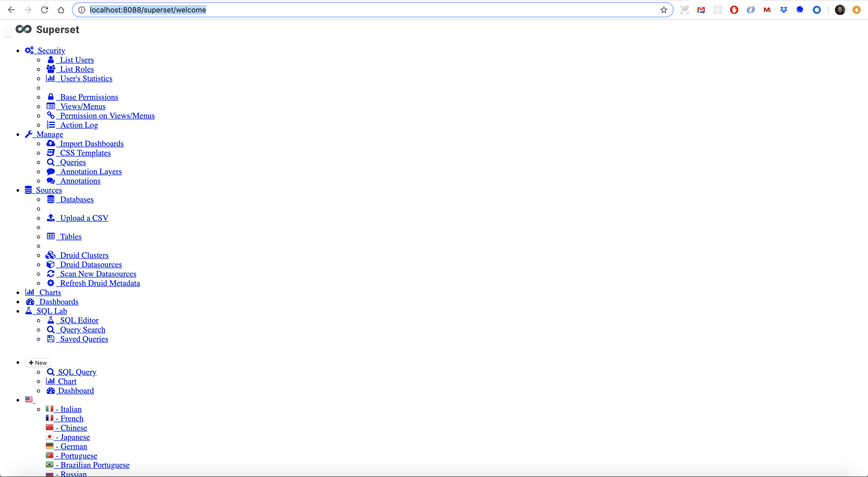Open the Charts menu item
This screenshot has width=868, height=477.
coord(50,292)
